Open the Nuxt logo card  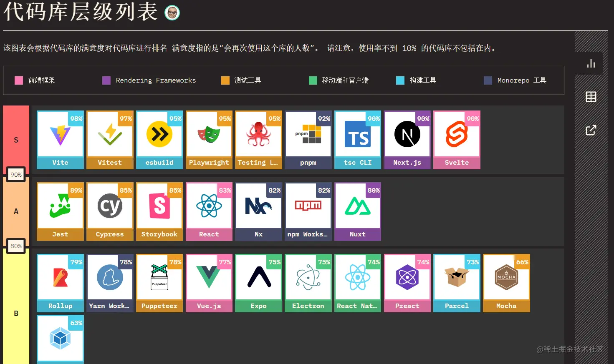coord(358,211)
